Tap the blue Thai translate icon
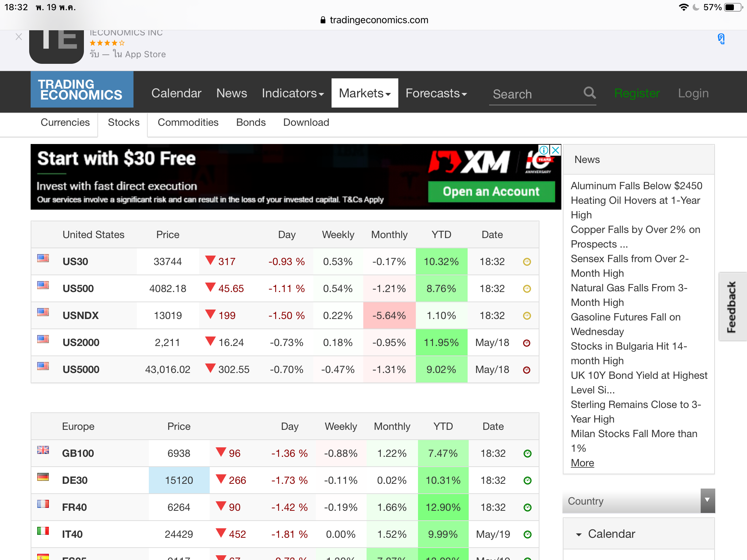The height and width of the screenshot is (560, 747). click(721, 39)
